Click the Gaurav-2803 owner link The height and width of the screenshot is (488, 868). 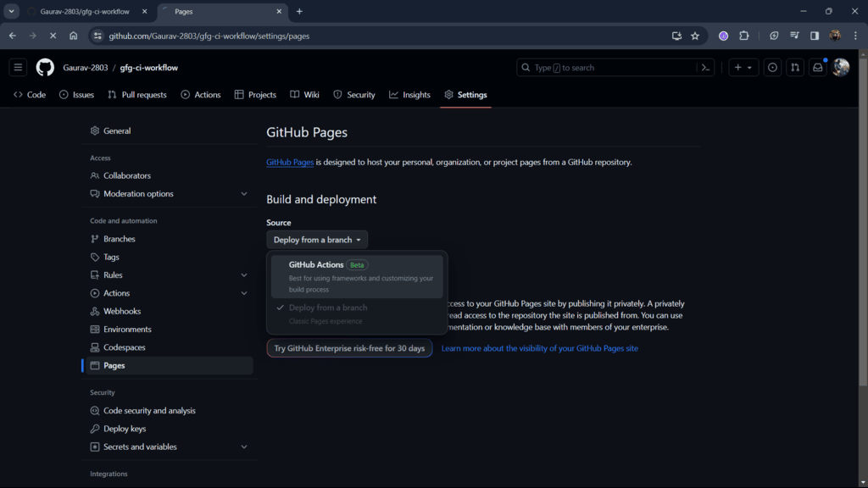pos(86,68)
